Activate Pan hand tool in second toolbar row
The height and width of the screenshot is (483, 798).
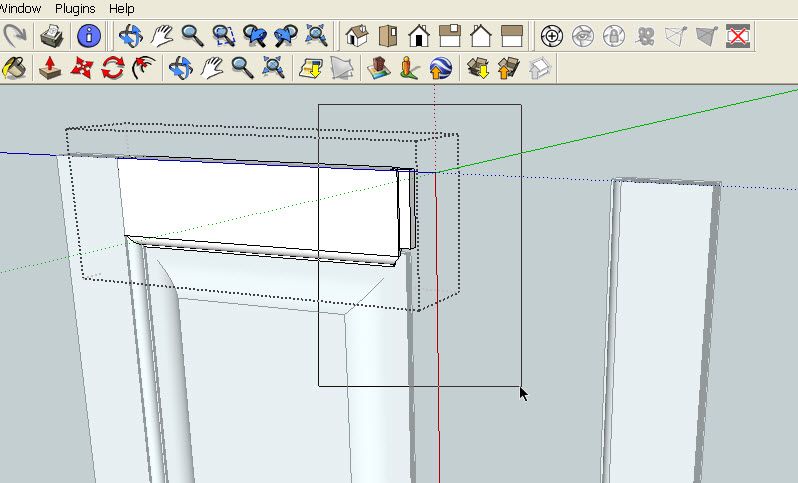point(211,68)
